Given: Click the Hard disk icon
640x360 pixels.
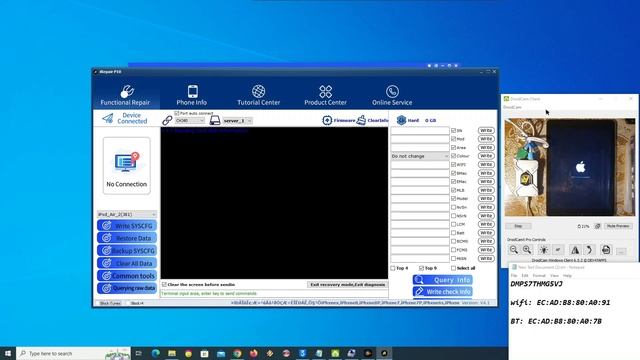Looking at the screenshot, I should click(x=401, y=120).
